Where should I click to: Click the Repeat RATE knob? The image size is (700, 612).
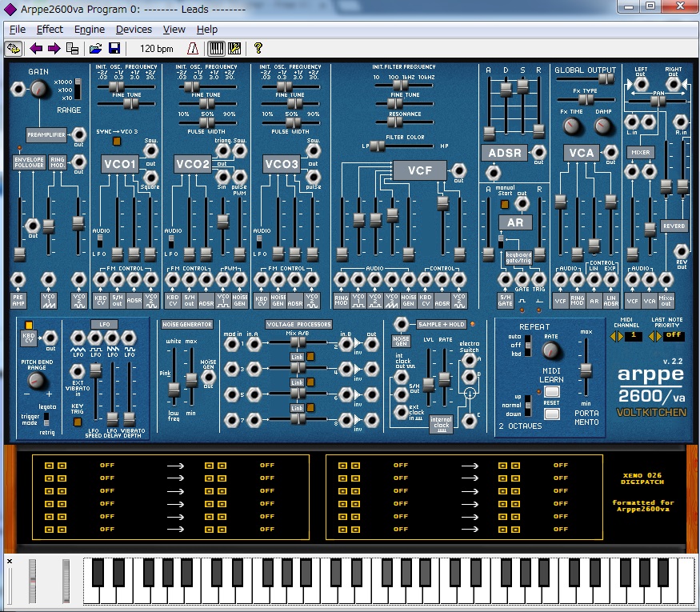[551, 350]
